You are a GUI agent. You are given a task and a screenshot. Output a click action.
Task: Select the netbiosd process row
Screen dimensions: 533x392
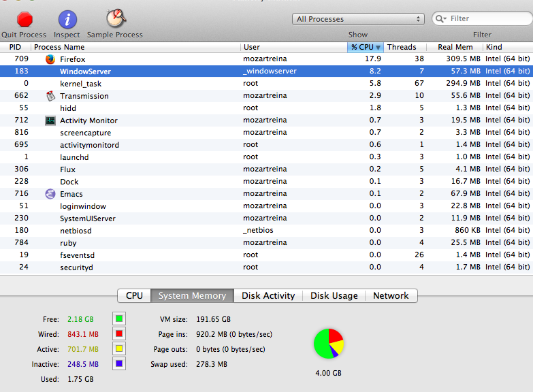click(267, 230)
